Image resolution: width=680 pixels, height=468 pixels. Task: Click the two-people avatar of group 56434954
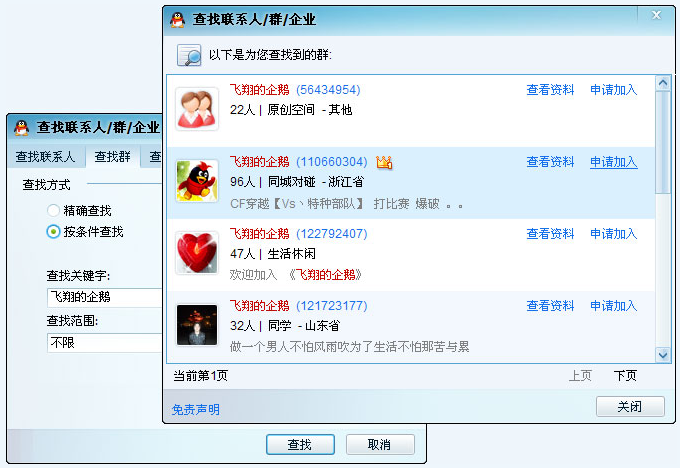197,109
